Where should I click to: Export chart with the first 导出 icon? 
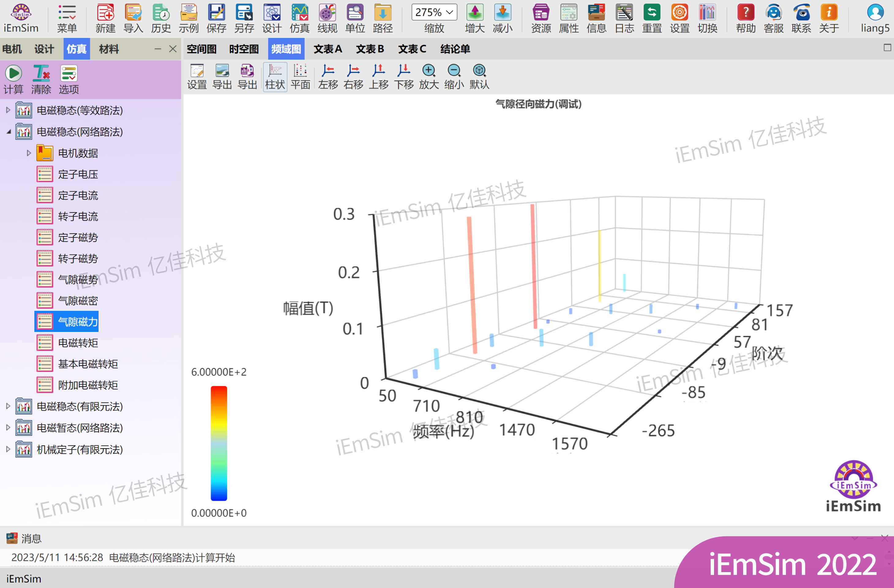(222, 76)
